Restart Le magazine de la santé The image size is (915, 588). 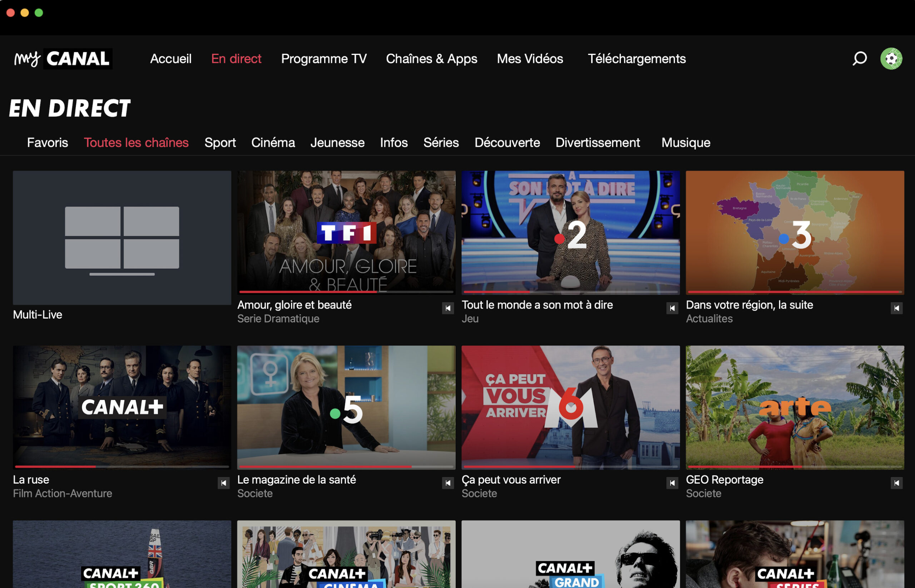(448, 483)
